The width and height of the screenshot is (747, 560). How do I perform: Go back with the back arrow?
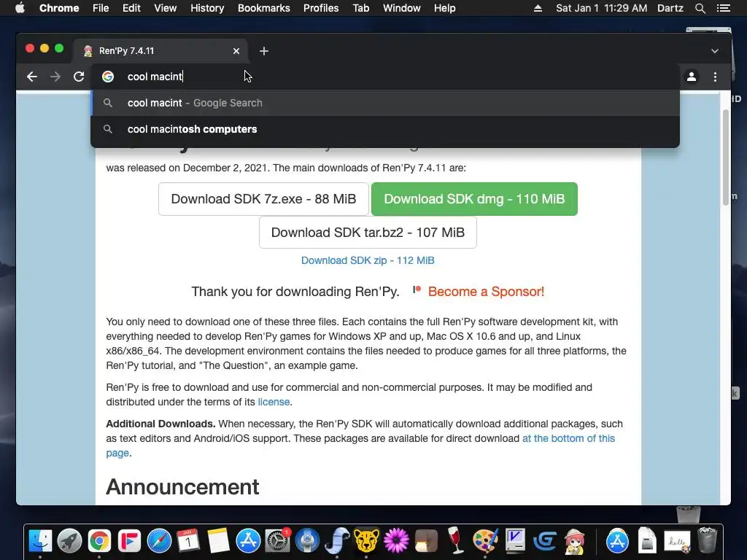32,77
